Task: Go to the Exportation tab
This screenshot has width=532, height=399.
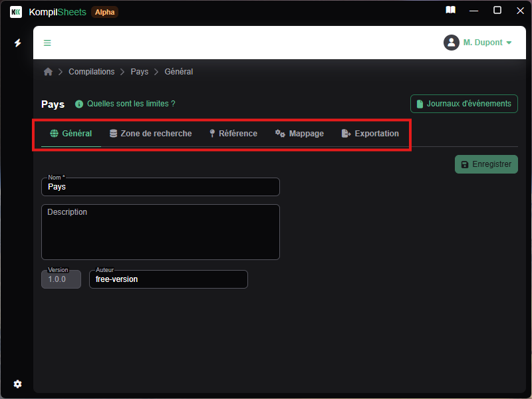Action: pos(370,134)
